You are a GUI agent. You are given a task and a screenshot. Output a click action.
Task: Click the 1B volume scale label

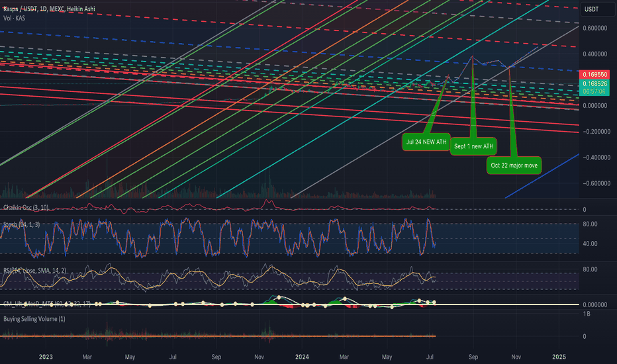(x=587, y=314)
